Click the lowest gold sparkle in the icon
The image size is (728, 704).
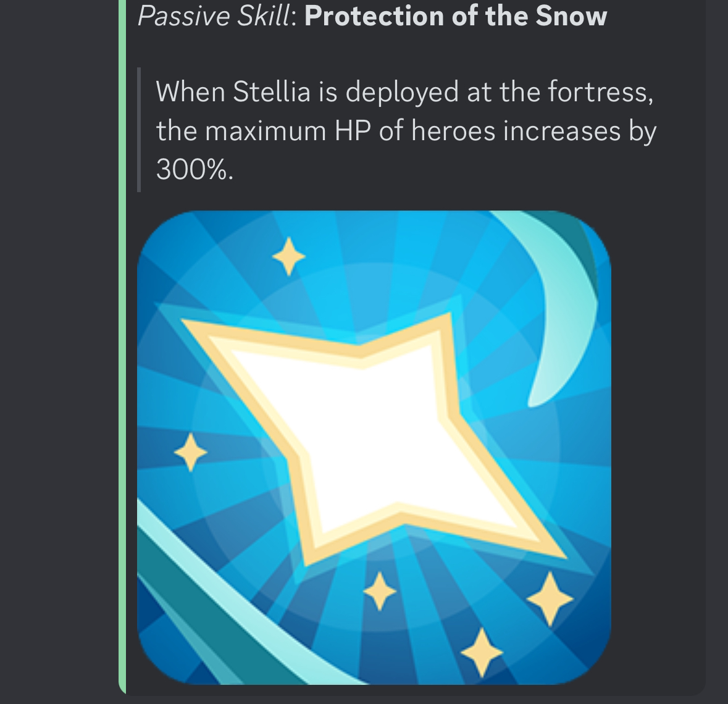point(482,653)
